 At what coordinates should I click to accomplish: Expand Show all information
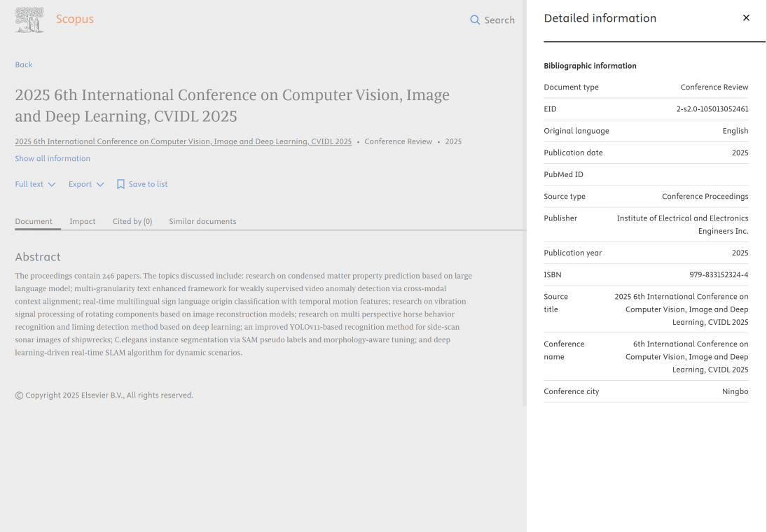click(53, 158)
